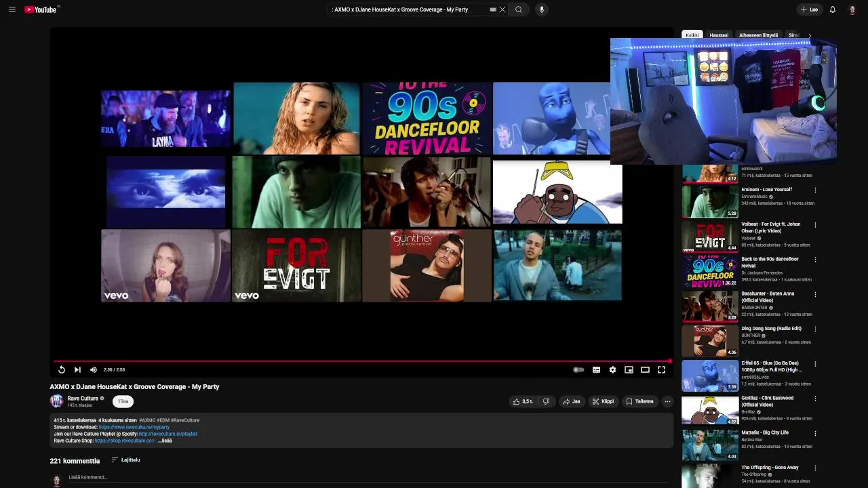Open options for Eminem - Lose Yourself

tap(815, 190)
